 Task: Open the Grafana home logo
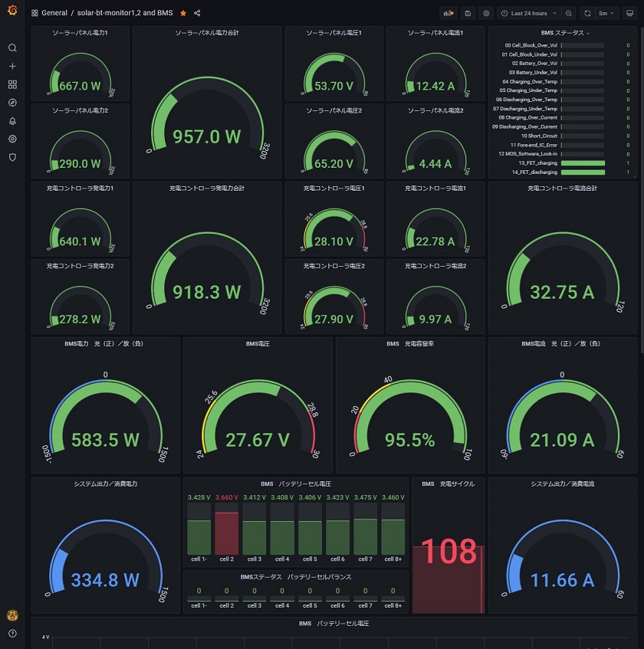tap(12, 11)
